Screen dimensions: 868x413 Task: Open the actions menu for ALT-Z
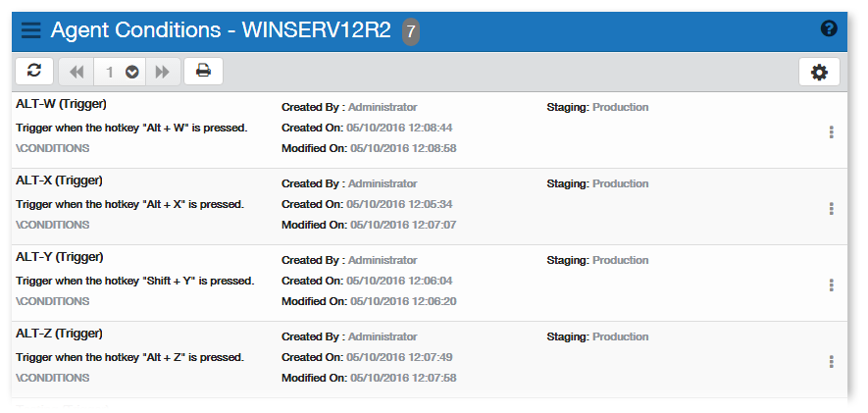click(831, 361)
